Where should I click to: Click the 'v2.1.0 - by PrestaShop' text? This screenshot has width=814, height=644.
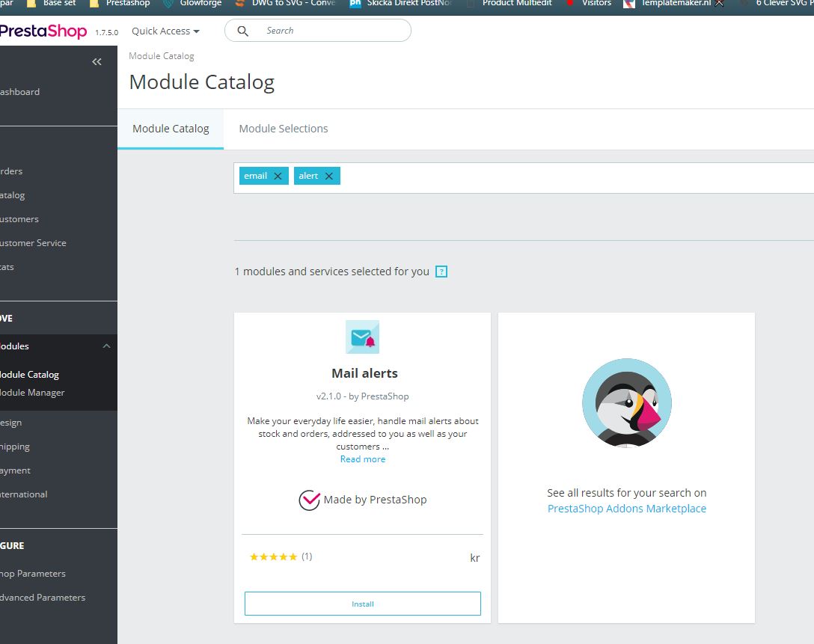pyautogui.click(x=362, y=396)
